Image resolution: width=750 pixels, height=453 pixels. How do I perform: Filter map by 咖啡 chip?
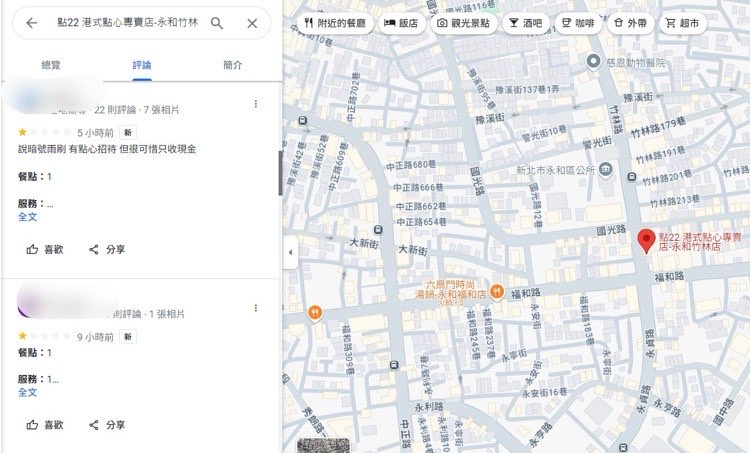pos(578,22)
